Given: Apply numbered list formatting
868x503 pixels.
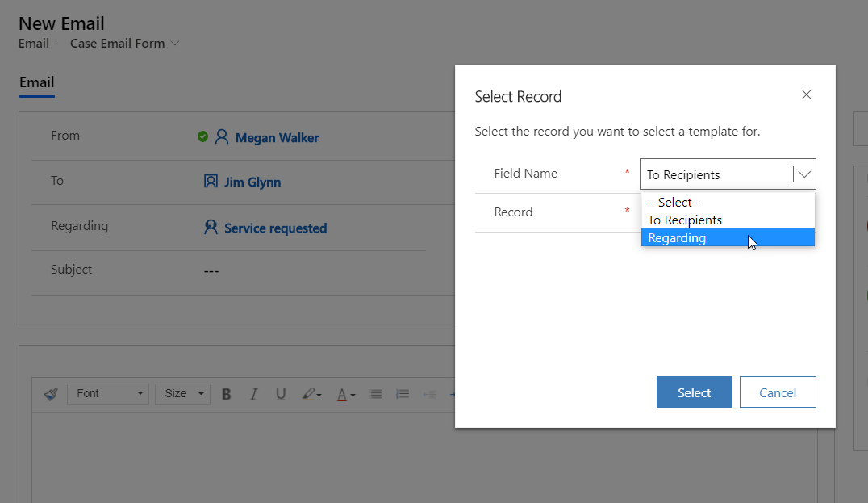Looking at the screenshot, I should [403, 394].
